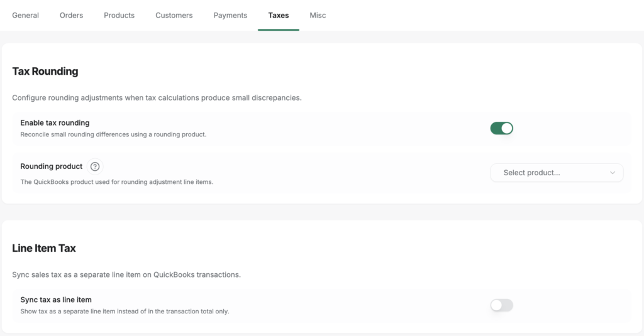This screenshot has width=644, height=336.
Task: Click the Sync tax as line item label
Action: [x=56, y=300]
